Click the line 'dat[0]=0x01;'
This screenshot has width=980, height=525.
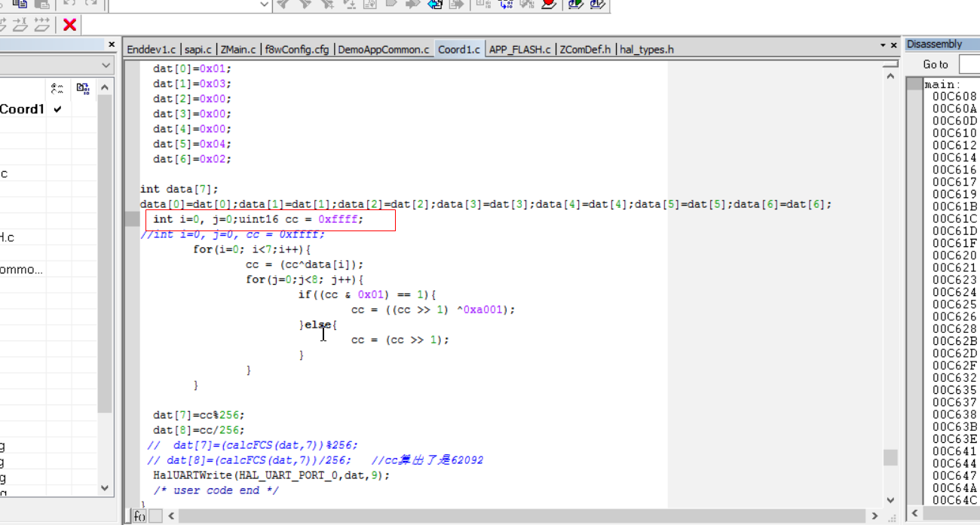[x=192, y=69]
